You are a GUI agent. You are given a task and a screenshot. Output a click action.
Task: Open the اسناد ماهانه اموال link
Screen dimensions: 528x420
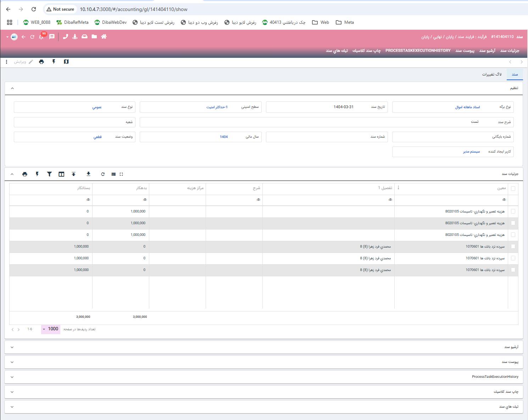click(467, 107)
